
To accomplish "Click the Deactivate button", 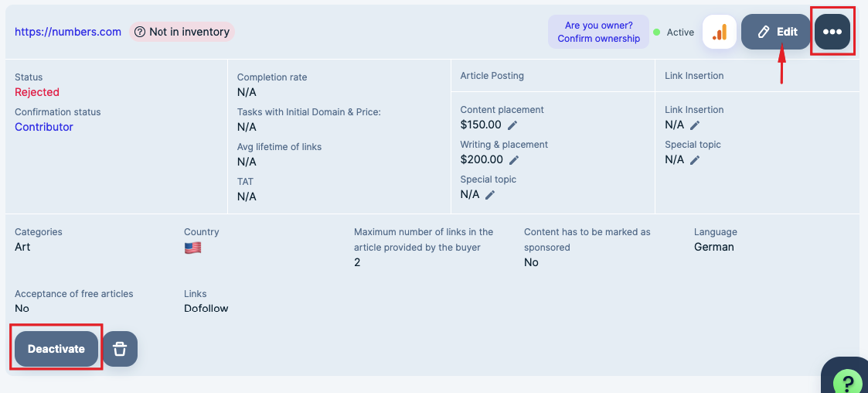I will click(56, 349).
